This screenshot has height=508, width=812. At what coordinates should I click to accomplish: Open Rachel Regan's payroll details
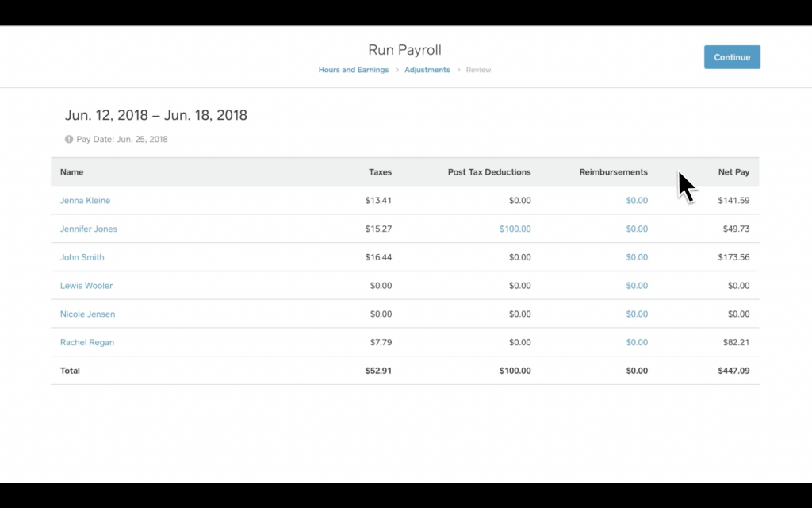(86, 342)
